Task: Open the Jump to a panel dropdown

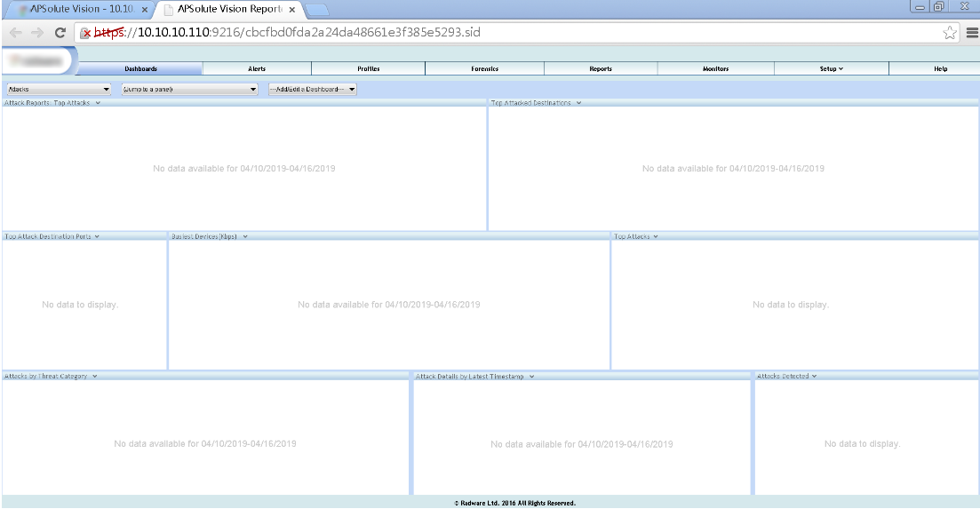Action: [189, 89]
